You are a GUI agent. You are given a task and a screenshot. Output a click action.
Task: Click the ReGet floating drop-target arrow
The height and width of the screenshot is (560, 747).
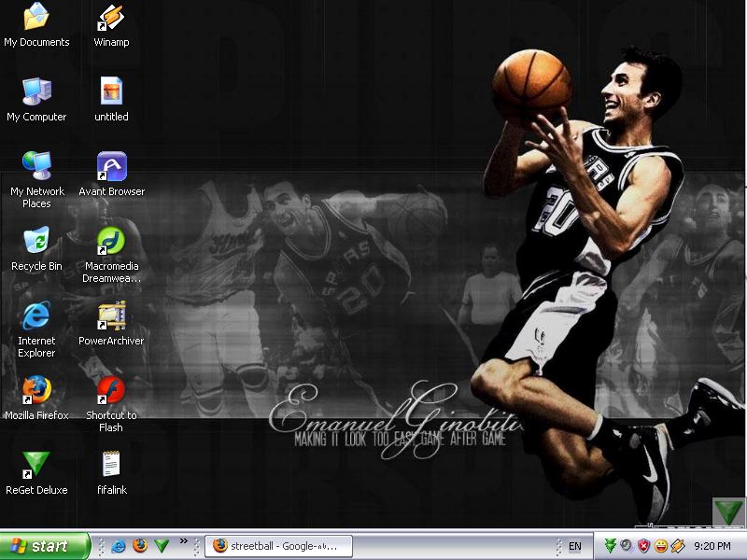coord(729,511)
